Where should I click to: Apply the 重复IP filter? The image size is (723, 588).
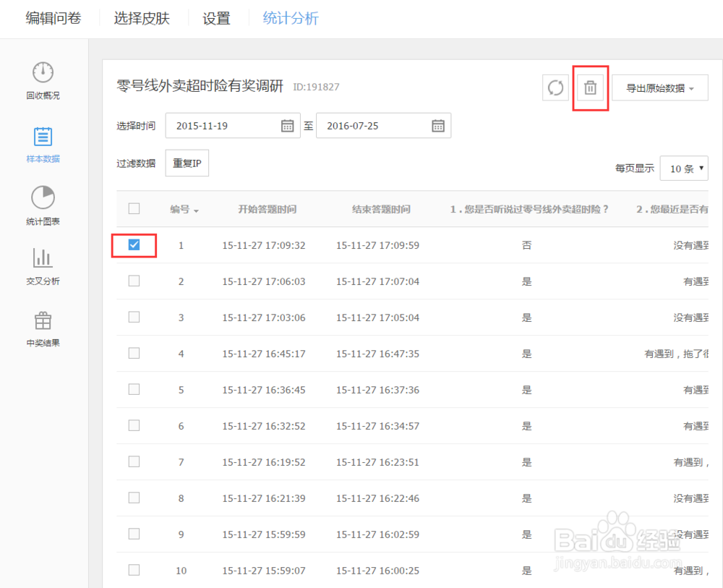tap(187, 163)
